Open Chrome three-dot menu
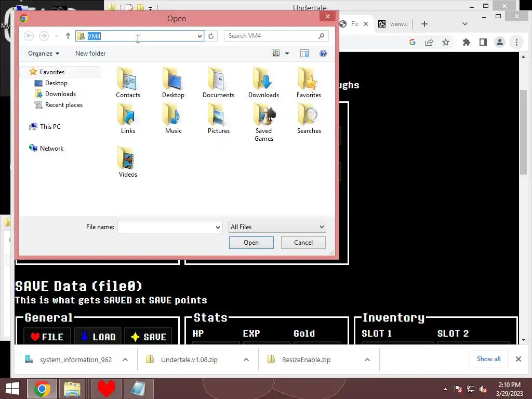The width and height of the screenshot is (532, 399). click(x=516, y=42)
